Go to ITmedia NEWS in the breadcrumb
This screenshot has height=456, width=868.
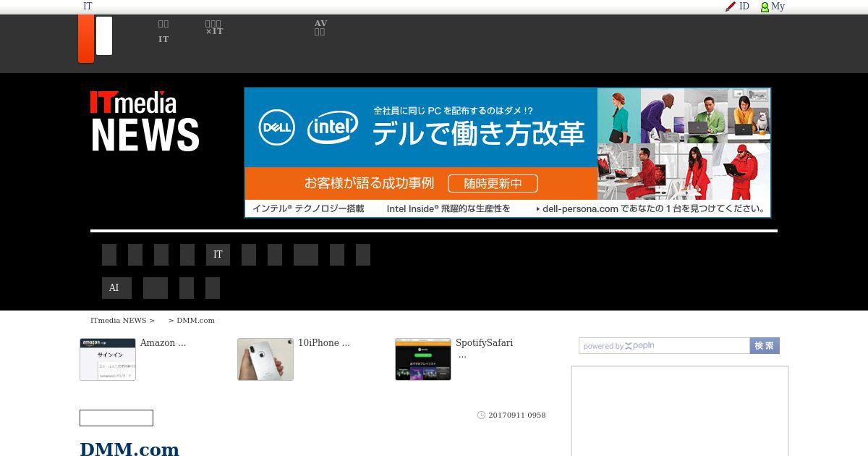click(x=118, y=321)
